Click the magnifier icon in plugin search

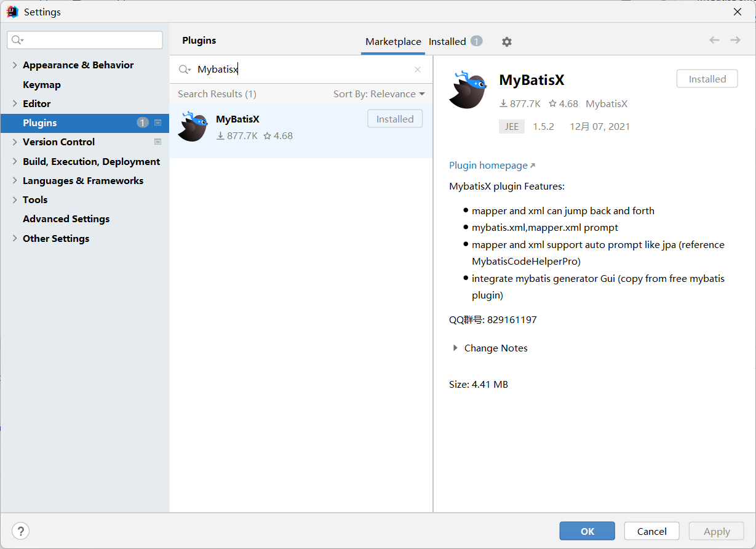[185, 70]
